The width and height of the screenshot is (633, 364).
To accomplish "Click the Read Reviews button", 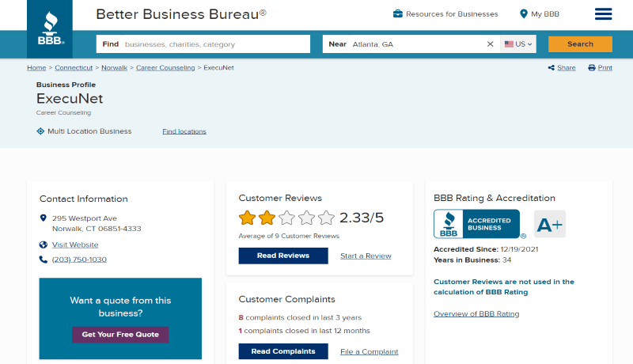I will 283,256.
